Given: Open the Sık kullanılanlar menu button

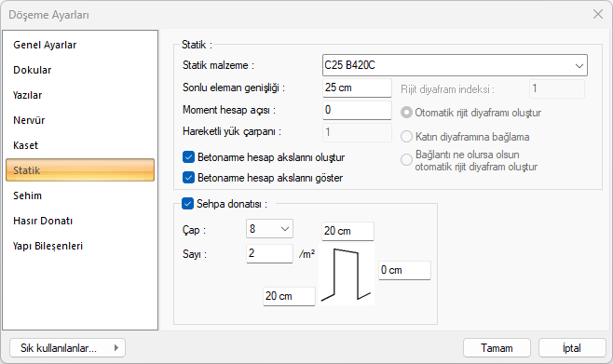Looking at the screenshot, I should [67, 347].
